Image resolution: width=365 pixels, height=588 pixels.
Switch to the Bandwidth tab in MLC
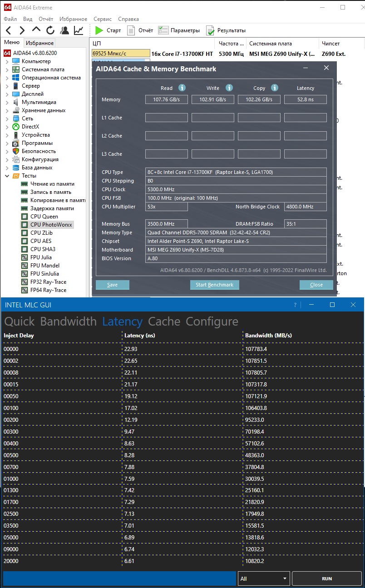point(69,321)
